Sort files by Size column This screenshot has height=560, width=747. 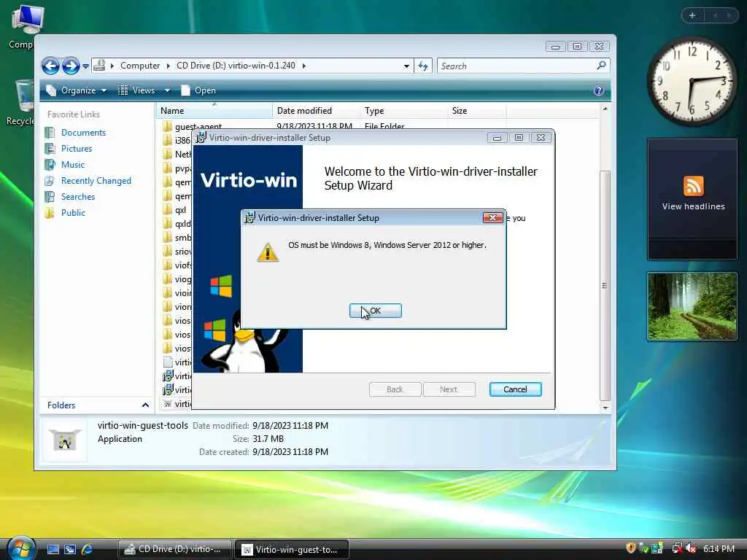pyautogui.click(x=476, y=111)
